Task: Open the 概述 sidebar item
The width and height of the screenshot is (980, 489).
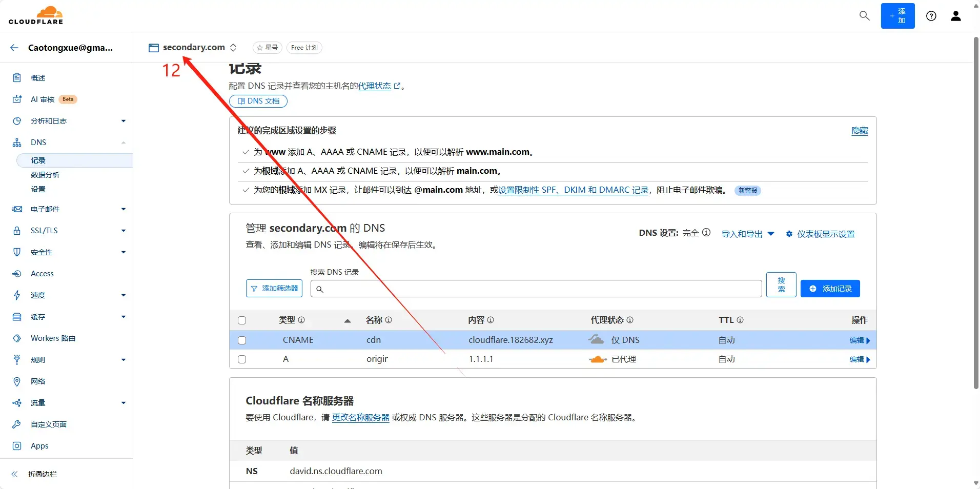Action: [x=38, y=78]
